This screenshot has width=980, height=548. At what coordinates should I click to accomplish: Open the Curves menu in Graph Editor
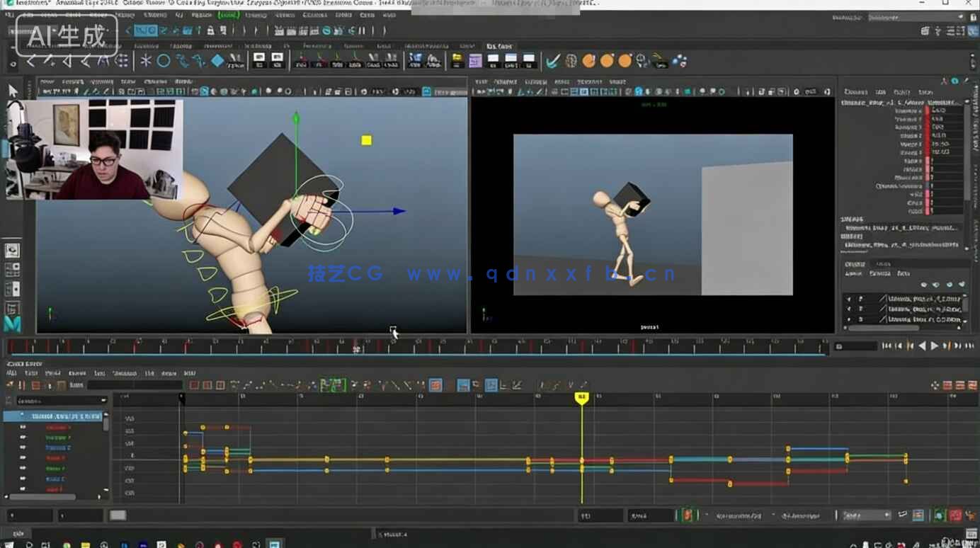76,373
